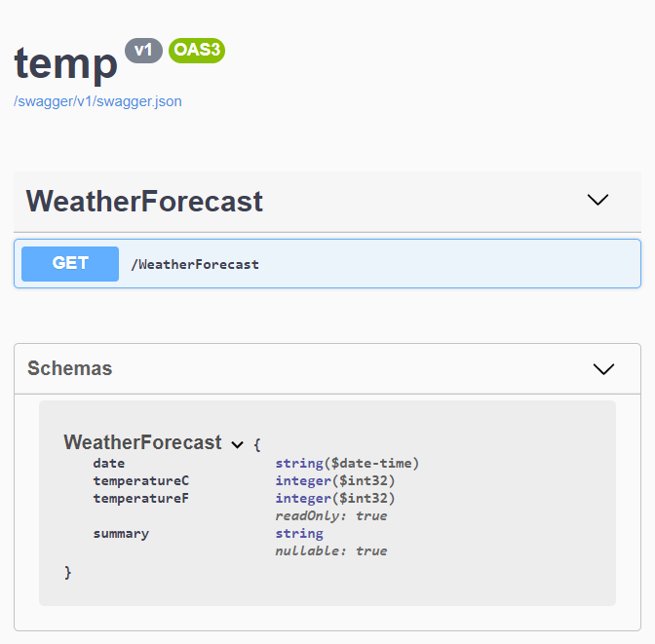Open the /swagger/v1/swagger.json link
The height and width of the screenshot is (644, 655).
click(97, 101)
